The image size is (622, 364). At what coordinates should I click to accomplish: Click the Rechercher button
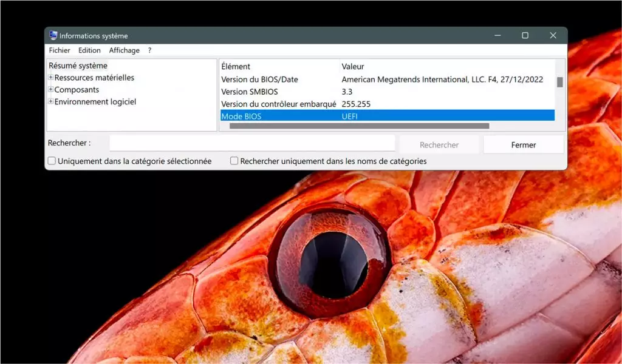(439, 144)
